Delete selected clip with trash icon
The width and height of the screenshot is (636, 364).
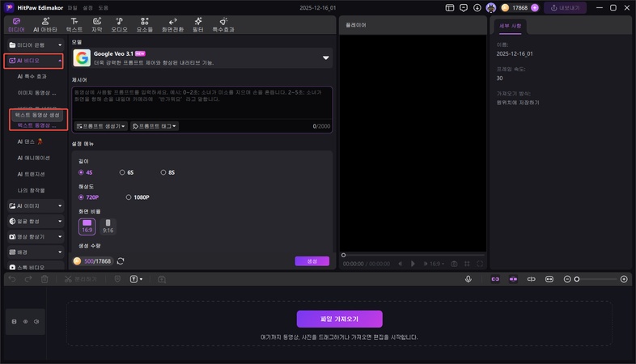[45, 279]
